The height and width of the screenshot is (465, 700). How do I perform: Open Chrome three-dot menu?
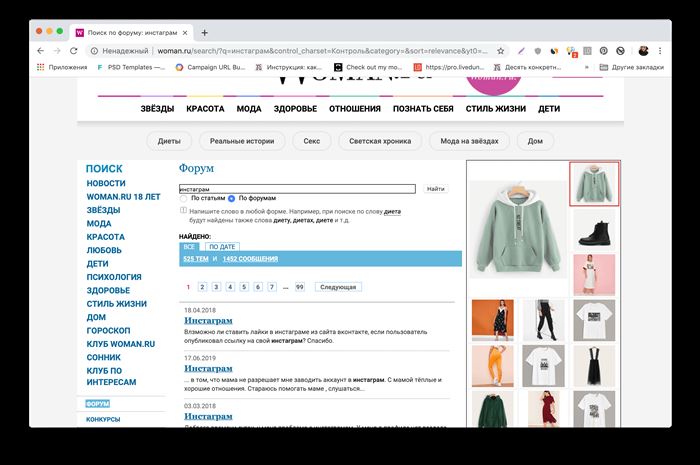point(660,51)
